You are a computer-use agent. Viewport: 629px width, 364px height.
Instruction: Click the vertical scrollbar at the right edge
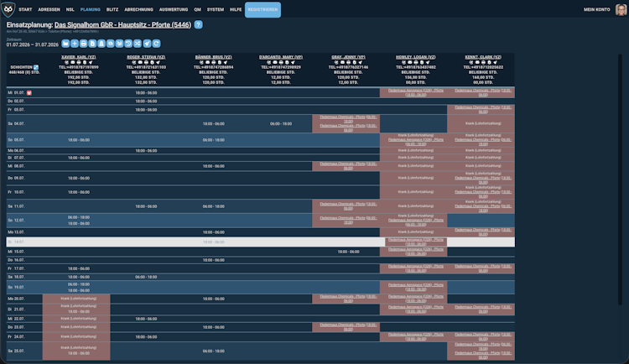(620, 179)
